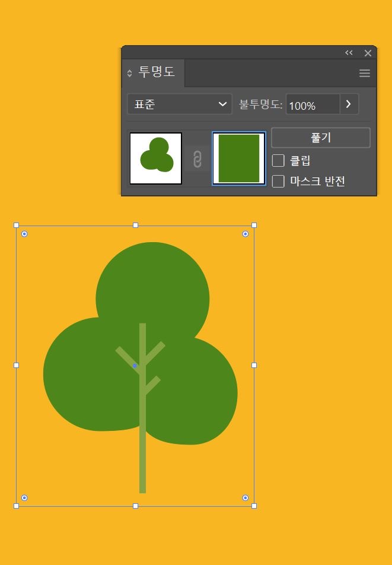Image resolution: width=392 pixels, height=565 pixels.
Task: Click the blue center point of selection
Action: point(135,366)
